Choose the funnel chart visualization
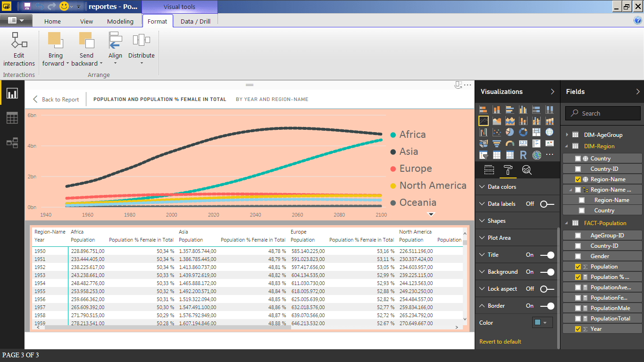 497,143
